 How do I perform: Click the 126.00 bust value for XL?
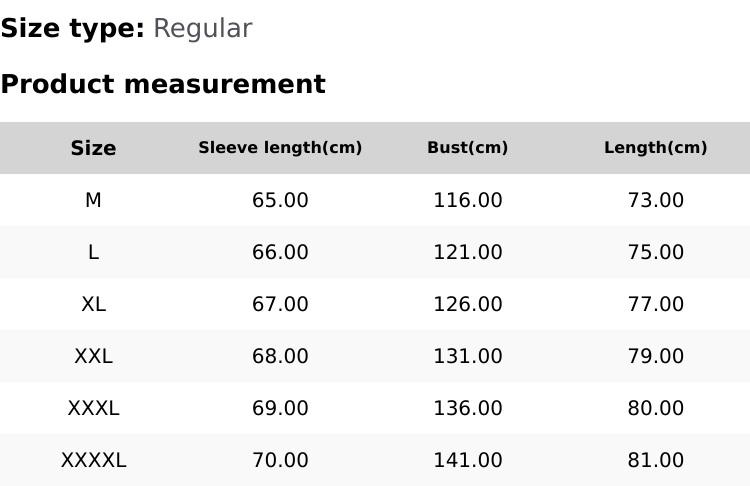click(x=467, y=304)
